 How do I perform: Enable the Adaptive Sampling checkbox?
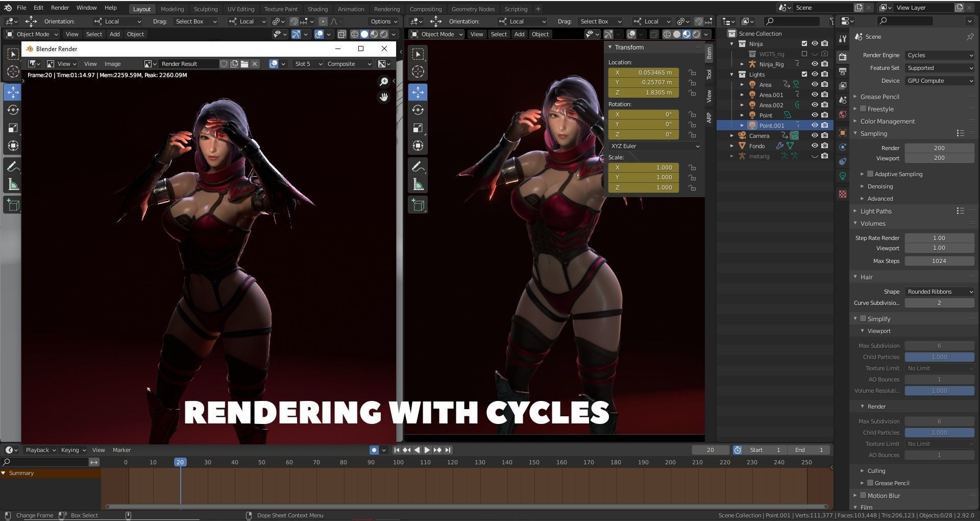click(x=870, y=174)
